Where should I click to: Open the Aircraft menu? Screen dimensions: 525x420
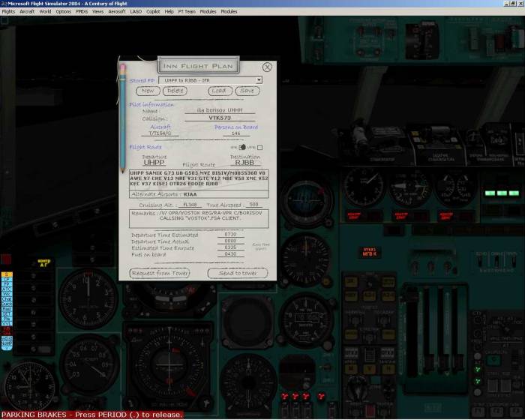(x=27, y=12)
